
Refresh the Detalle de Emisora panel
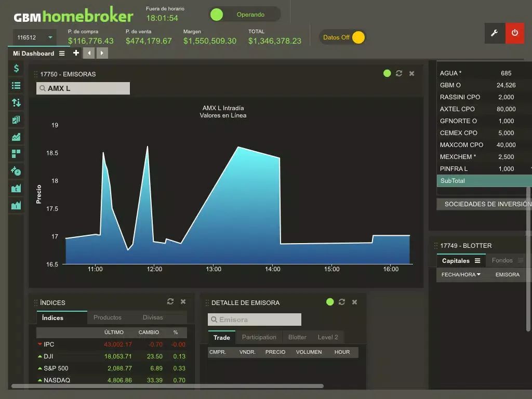tap(342, 302)
